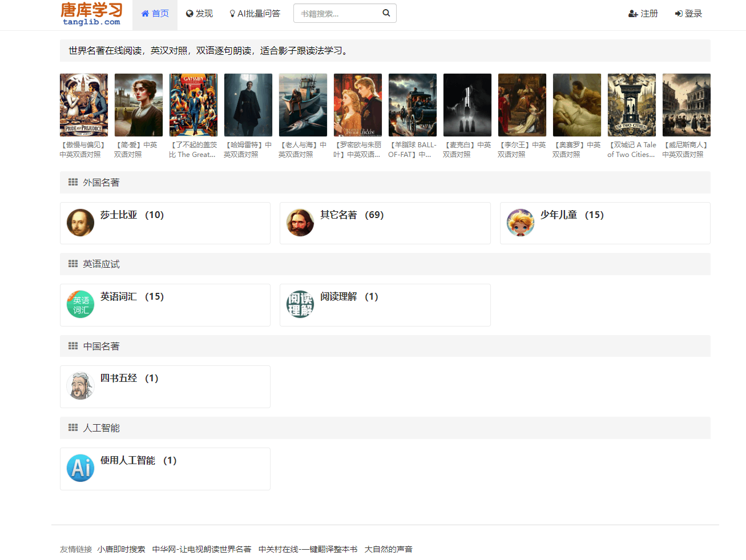746x560 pixels.
Task: Select the 老人与海 boat cover thumbnail
Action: point(303,105)
